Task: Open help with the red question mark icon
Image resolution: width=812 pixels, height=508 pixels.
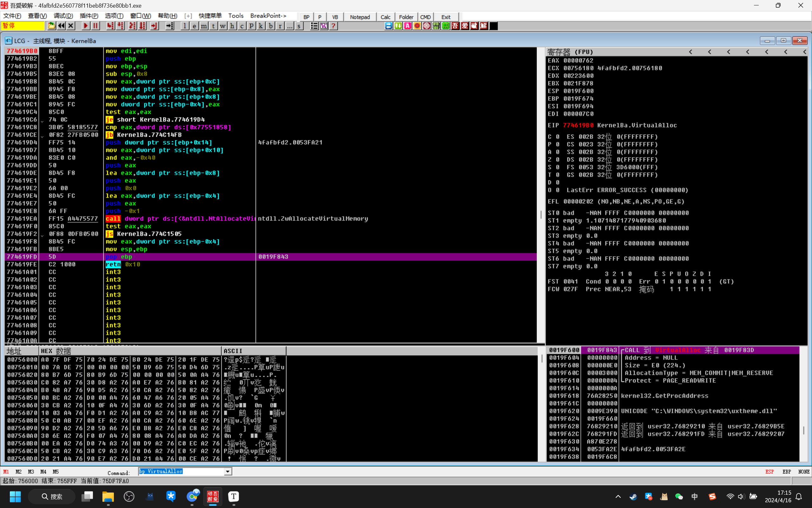Action: coord(333,26)
